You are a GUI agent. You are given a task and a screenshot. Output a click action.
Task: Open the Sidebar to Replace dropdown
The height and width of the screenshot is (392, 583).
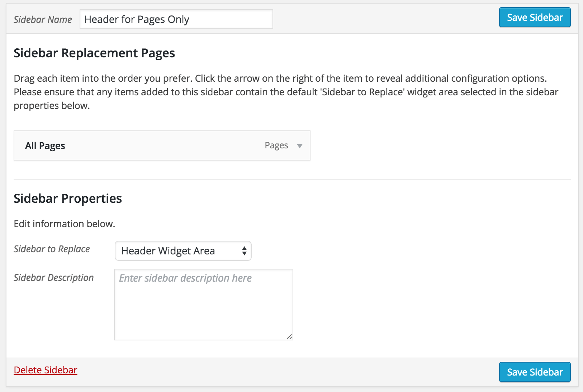(183, 251)
